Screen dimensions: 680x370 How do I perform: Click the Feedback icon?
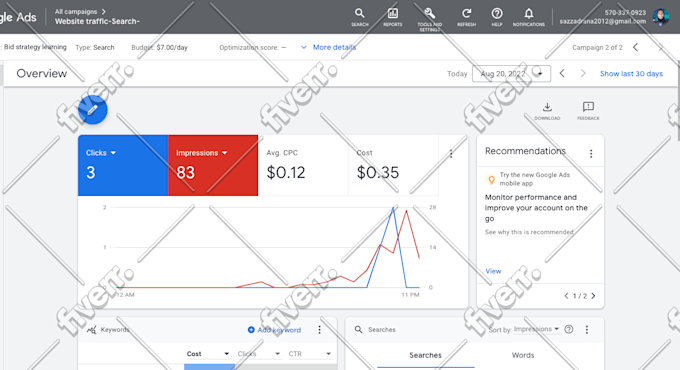pos(588,111)
